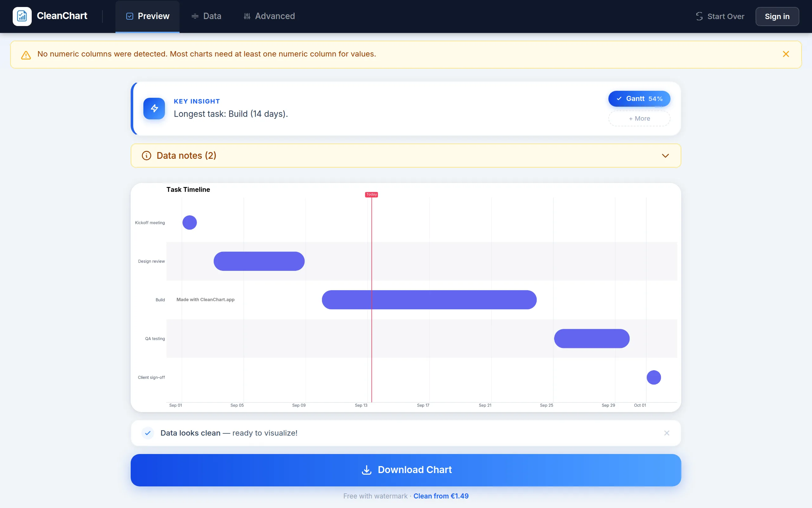Viewport: 812px width, 508px height.
Task: Click the Design review row label
Action: coord(151,261)
